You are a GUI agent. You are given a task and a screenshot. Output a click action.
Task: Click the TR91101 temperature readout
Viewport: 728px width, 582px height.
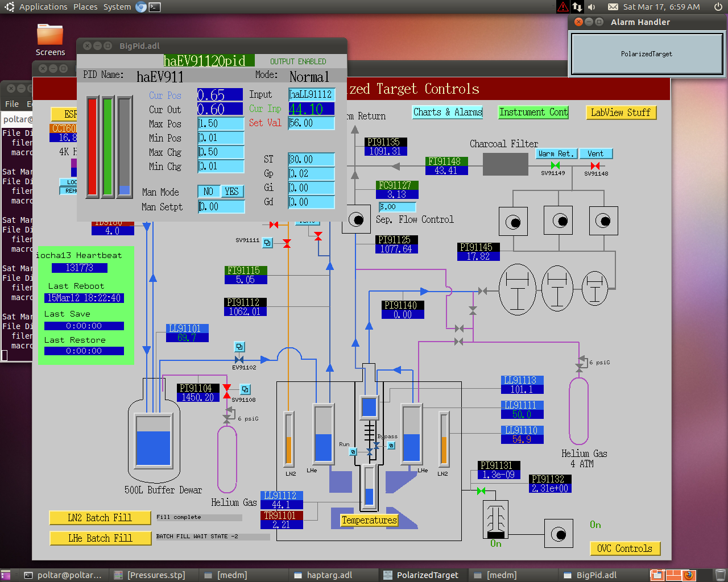click(282, 520)
